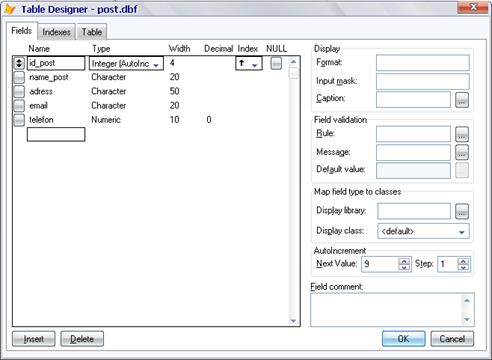Screen dimensions: 492x360
Task: Click the empty new field name box
Action: [56, 134]
